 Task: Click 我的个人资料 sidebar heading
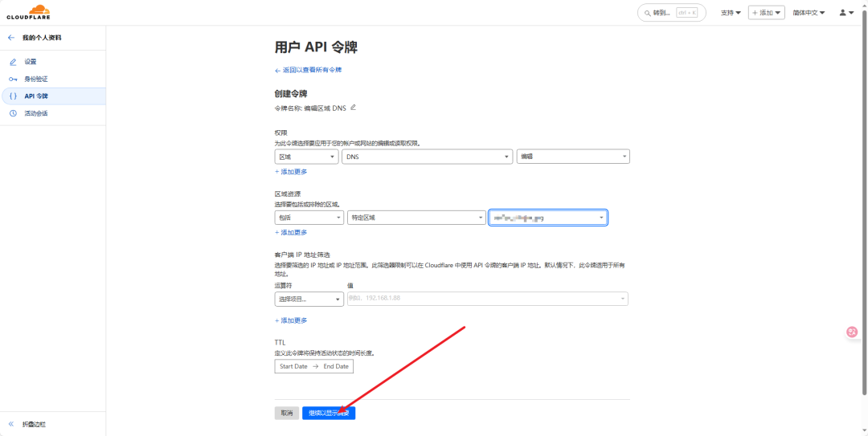coord(42,38)
